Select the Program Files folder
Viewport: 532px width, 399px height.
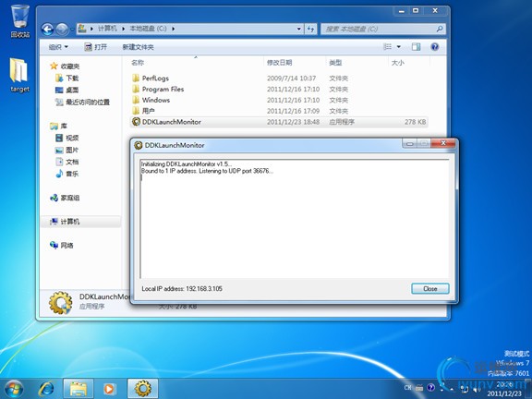click(163, 90)
